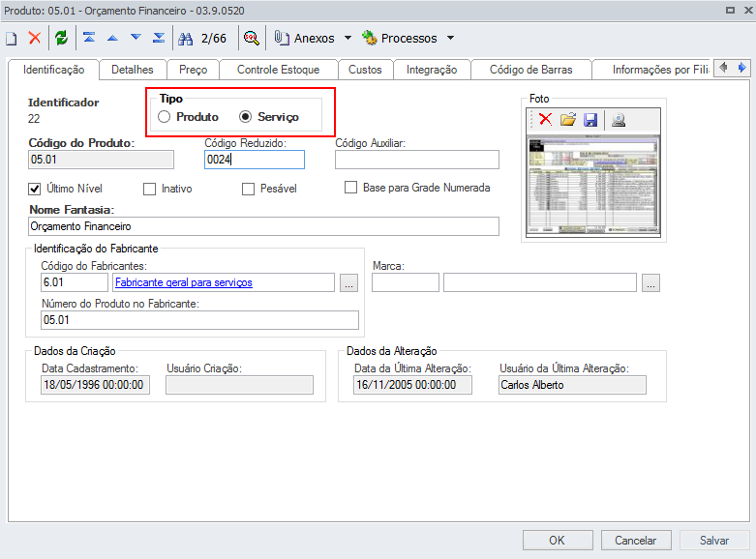Create a new record with blank page icon
This screenshot has width=756, height=559.
pos(12,38)
